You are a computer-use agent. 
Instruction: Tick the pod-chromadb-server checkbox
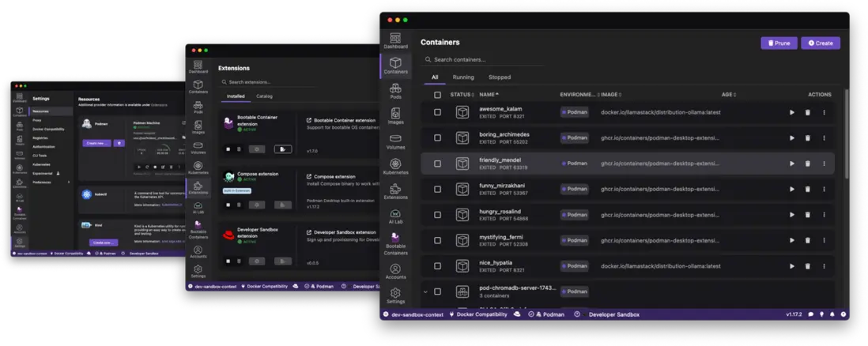click(x=437, y=291)
